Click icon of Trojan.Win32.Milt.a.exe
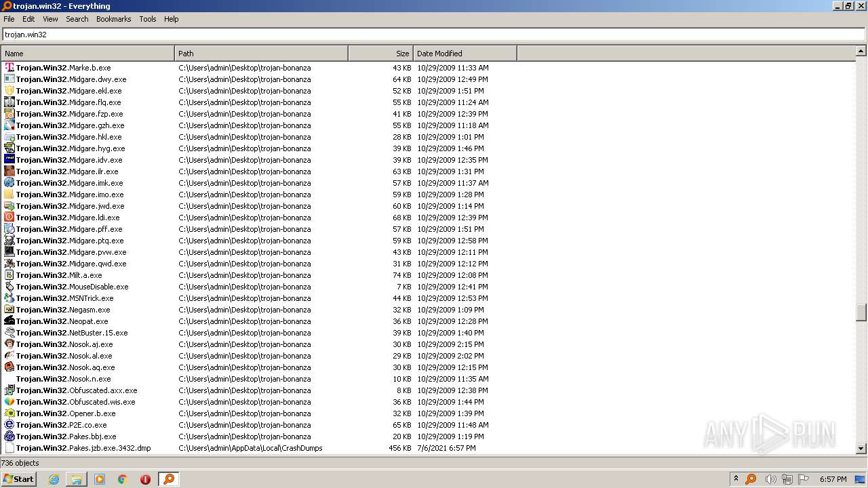868x488 pixels. click(x=9, y=275)
